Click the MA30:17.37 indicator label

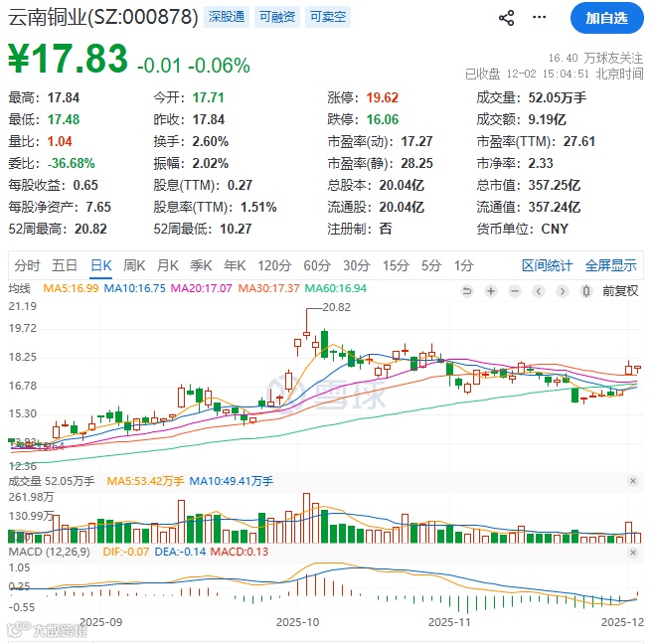[x=268, y=288]
